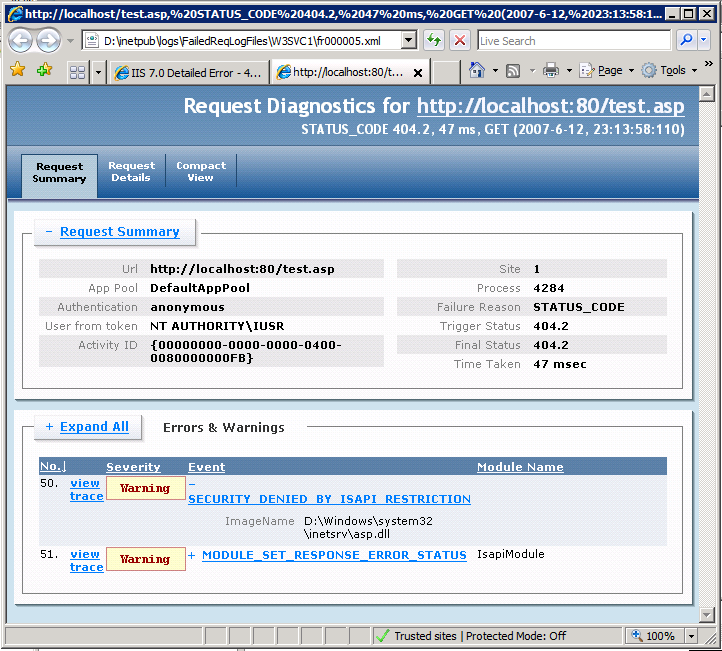Switch to the Compact View tab
Viewport: 722px width, 651px height.
(x=201, y=172)
